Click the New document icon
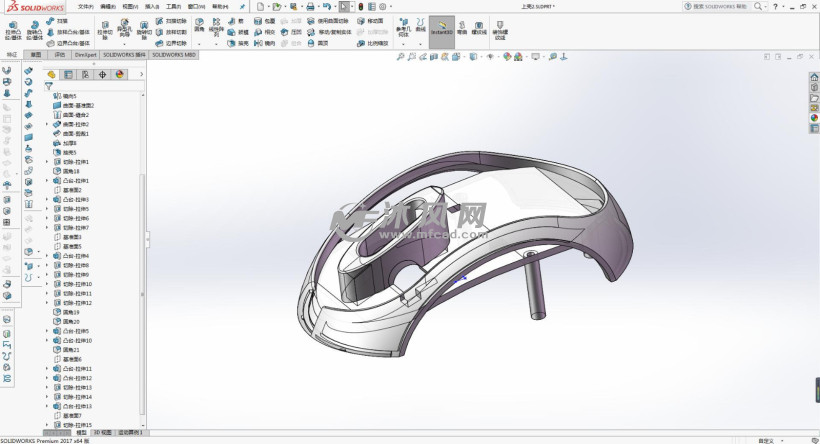820x444 pixels. [260, 7]
